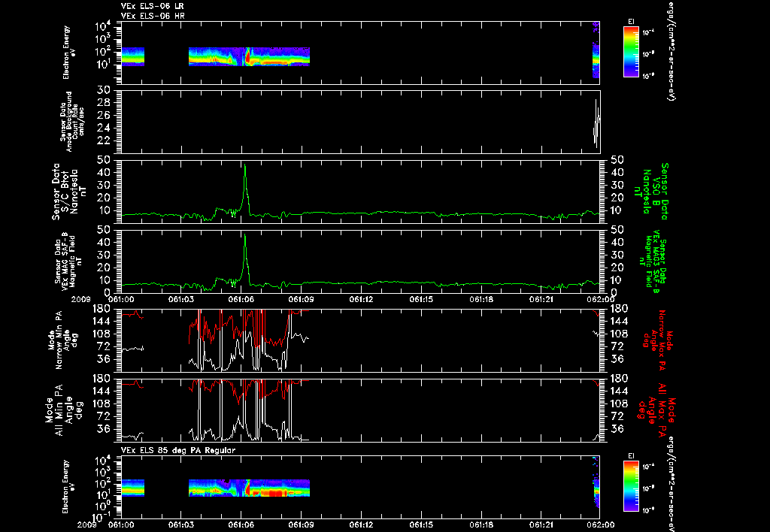Select the 'Mode All Min PA Angle' label
This screenshot has height=532, width=770.
tap(65, 410)
